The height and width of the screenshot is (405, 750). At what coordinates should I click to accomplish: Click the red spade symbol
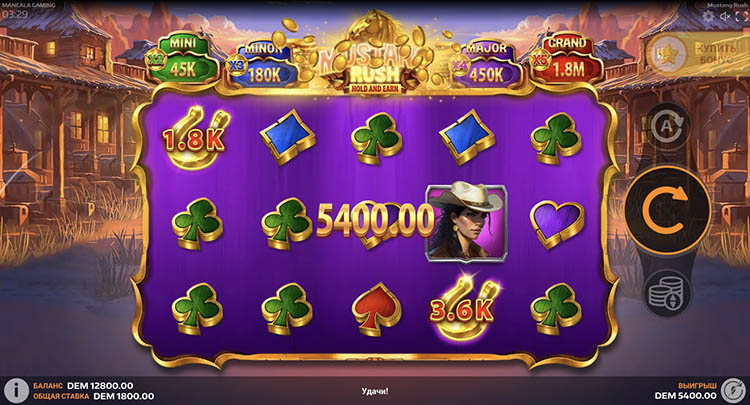(x=376, y=309)
